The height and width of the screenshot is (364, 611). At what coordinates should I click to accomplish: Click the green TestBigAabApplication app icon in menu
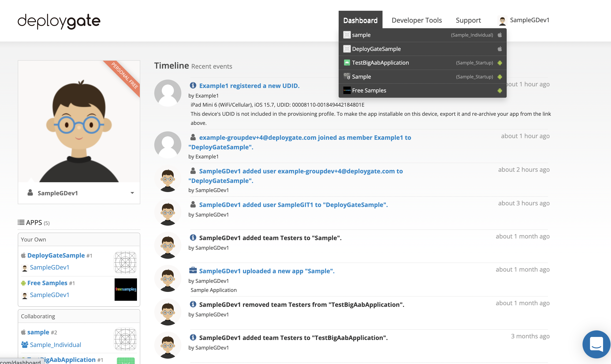pos(347,63)
